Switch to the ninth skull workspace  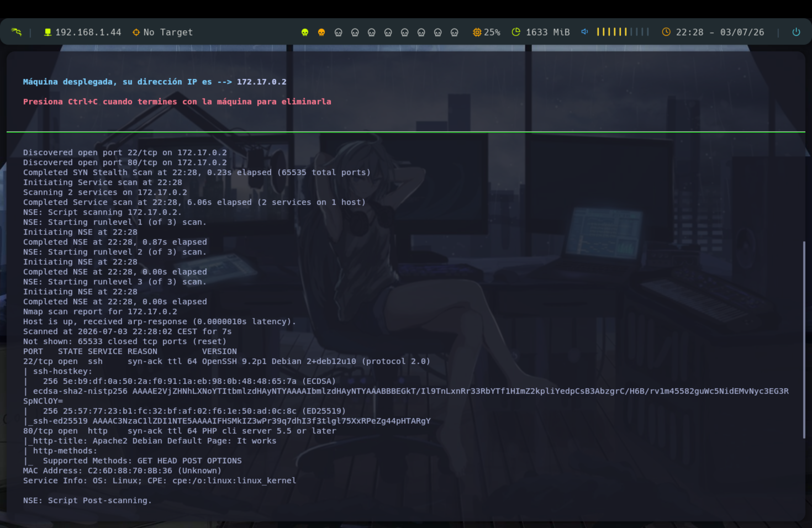438,32
